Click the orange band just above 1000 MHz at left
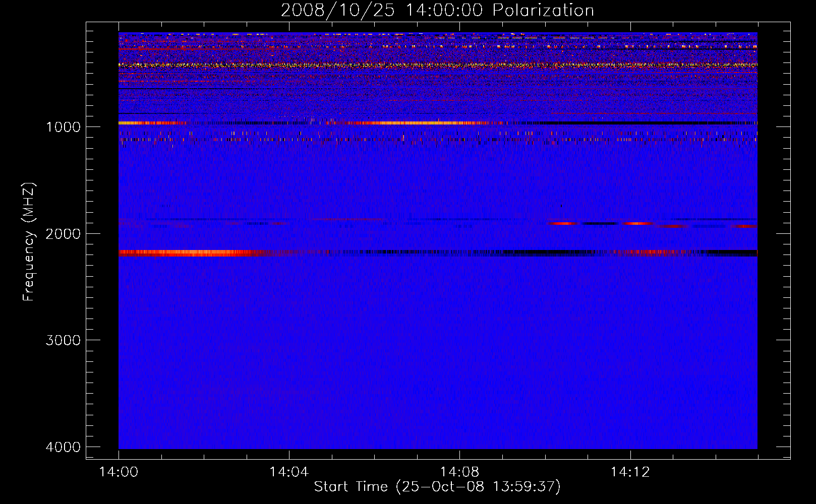 pyautogui.click(x=146, y=123)
